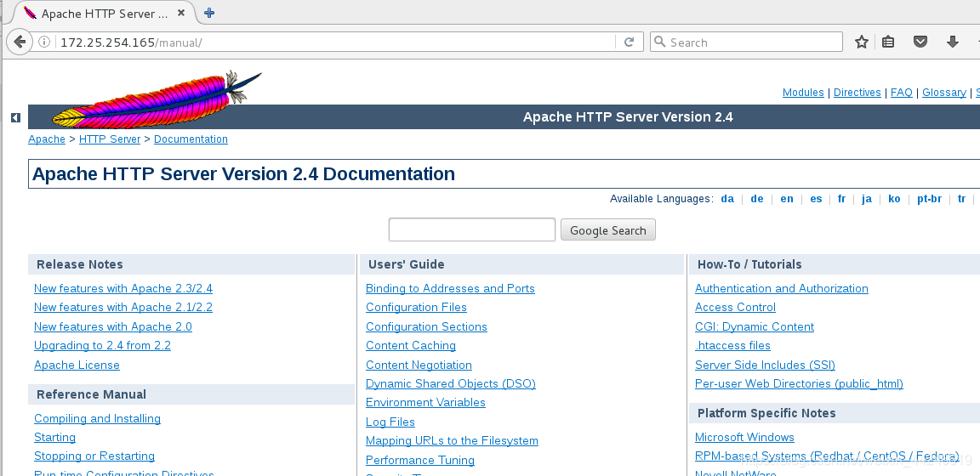Click the Documentation breadcrumb link

pyautogui.click(x=191, y=139)
